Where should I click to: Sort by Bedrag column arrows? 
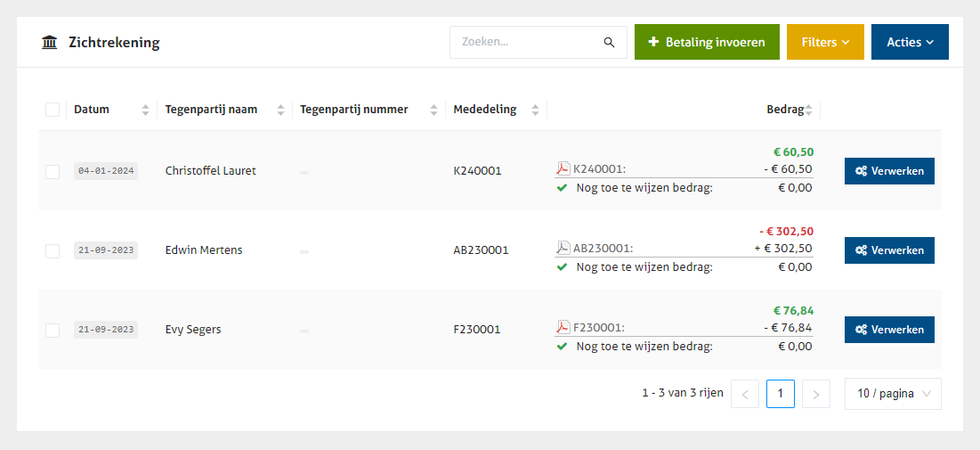tap(809, 110)
